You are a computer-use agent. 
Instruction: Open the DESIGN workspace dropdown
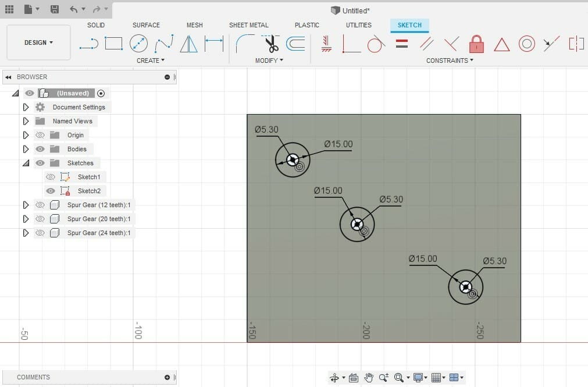[x=38, y=42]
